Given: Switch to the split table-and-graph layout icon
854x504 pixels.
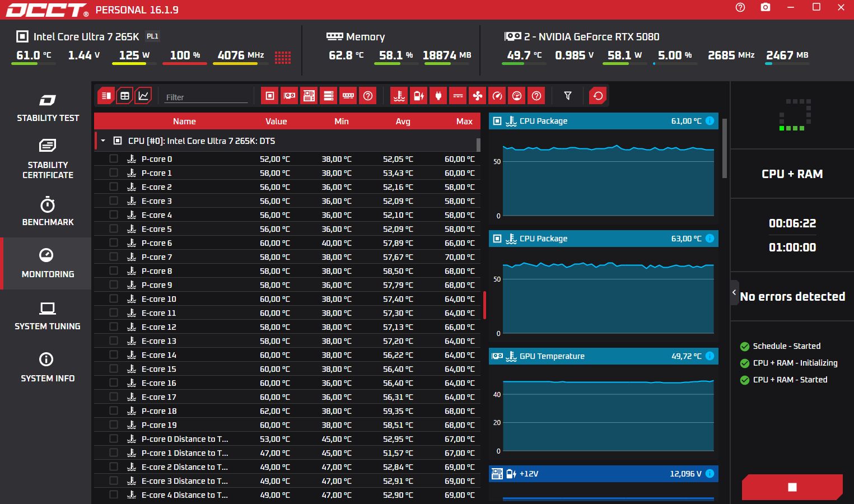Looking at the screenshot, I should tap(106, 96).
